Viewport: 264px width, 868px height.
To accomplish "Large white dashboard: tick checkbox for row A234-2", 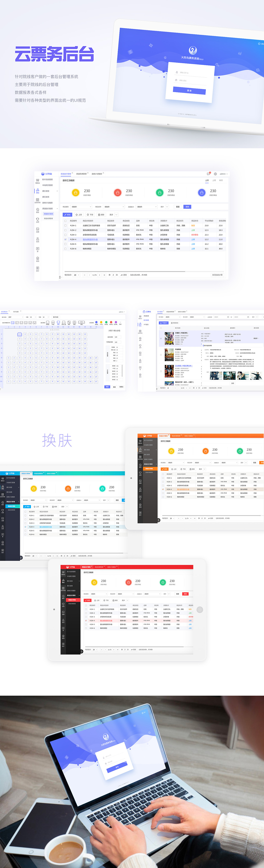I will coord(66,230).
